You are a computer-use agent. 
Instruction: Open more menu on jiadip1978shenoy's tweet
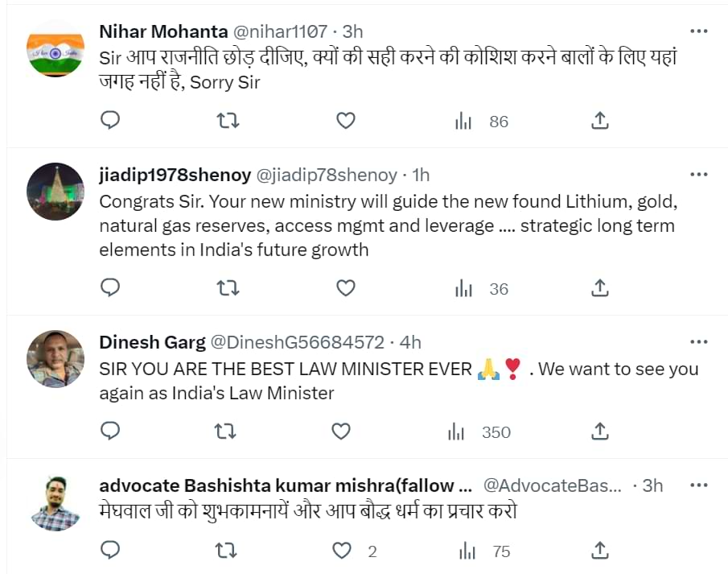pyautogui.click(x=699, y=175)
